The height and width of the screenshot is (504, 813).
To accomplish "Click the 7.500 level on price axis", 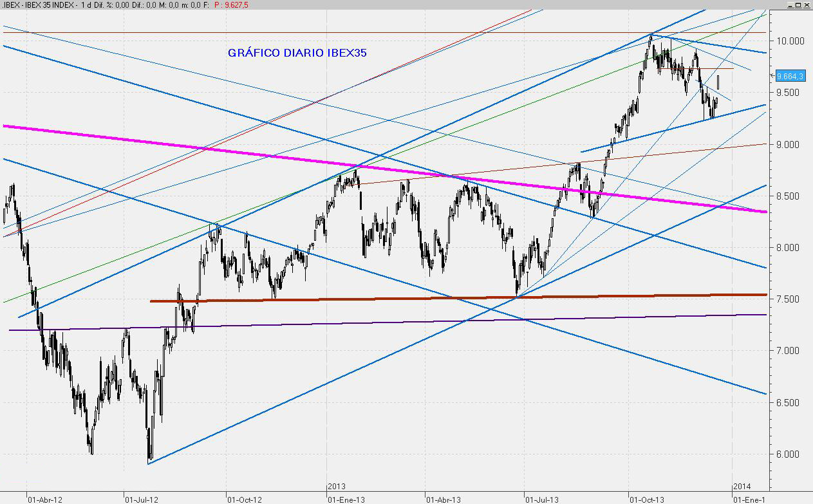I will (x=791, y=299).
